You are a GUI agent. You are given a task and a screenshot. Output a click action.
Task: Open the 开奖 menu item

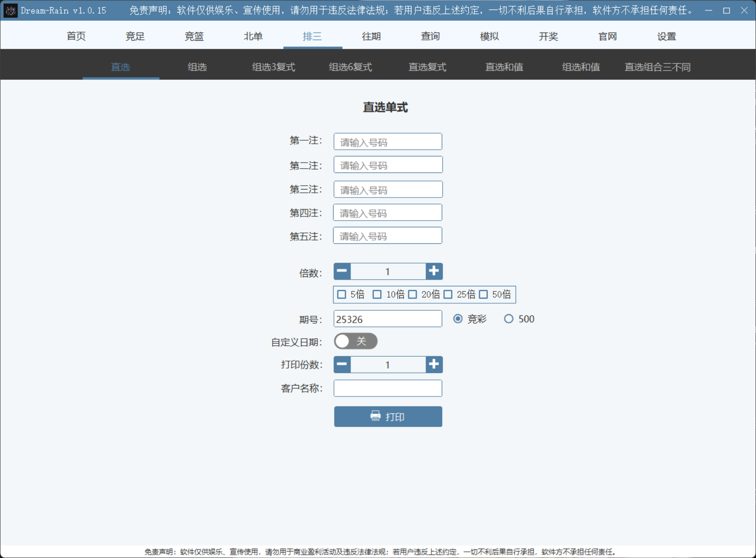pyautogui.click(x=548, y=36)
